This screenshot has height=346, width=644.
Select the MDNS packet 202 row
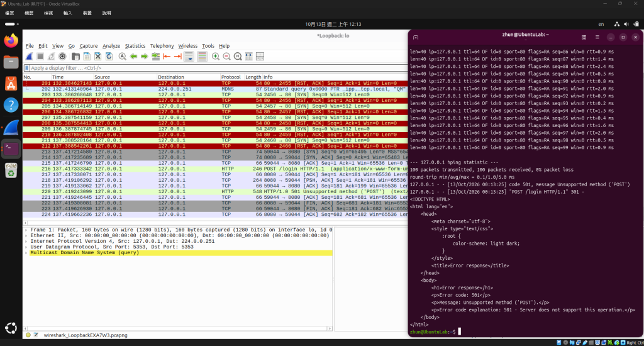coord(215,89)
